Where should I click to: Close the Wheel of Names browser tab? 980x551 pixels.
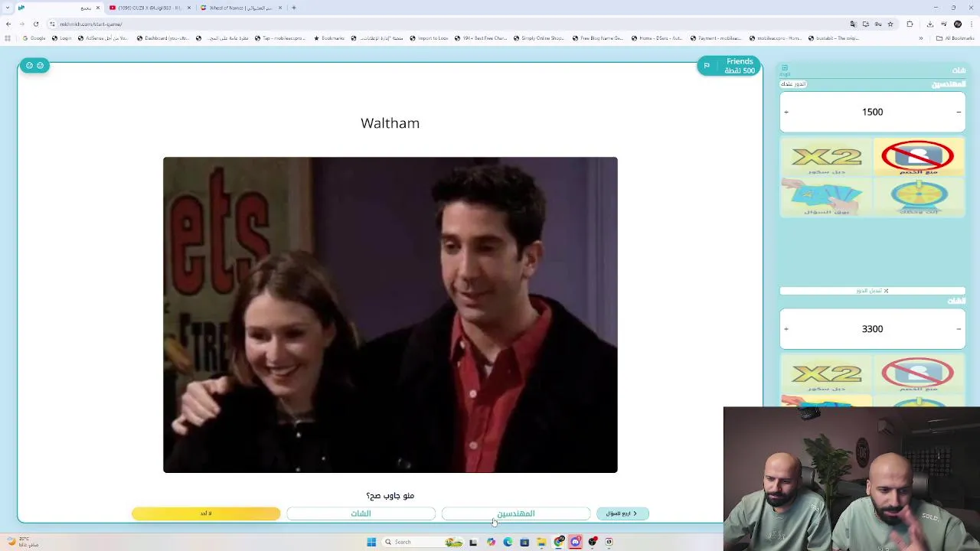[x=280, y=8]
